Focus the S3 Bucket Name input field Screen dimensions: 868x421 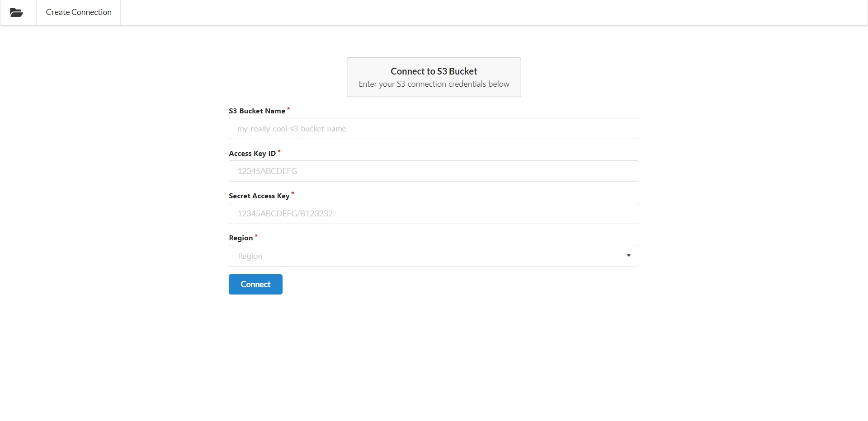[x=434, y=129]
